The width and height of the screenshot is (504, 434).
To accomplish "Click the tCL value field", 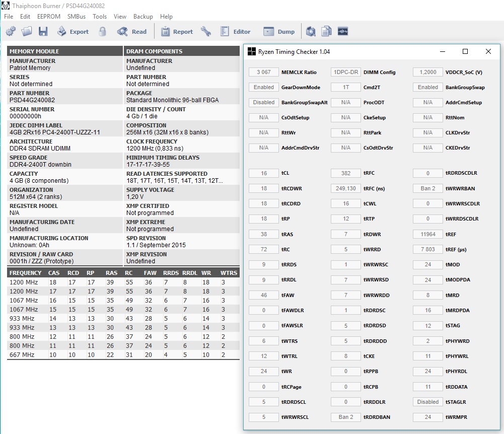I will 264,173.
